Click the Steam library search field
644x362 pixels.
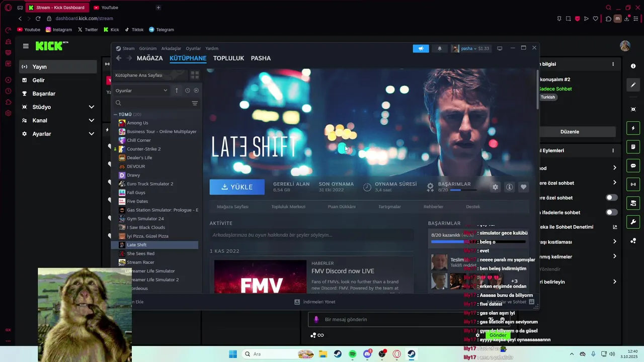(x=153, y=103)
